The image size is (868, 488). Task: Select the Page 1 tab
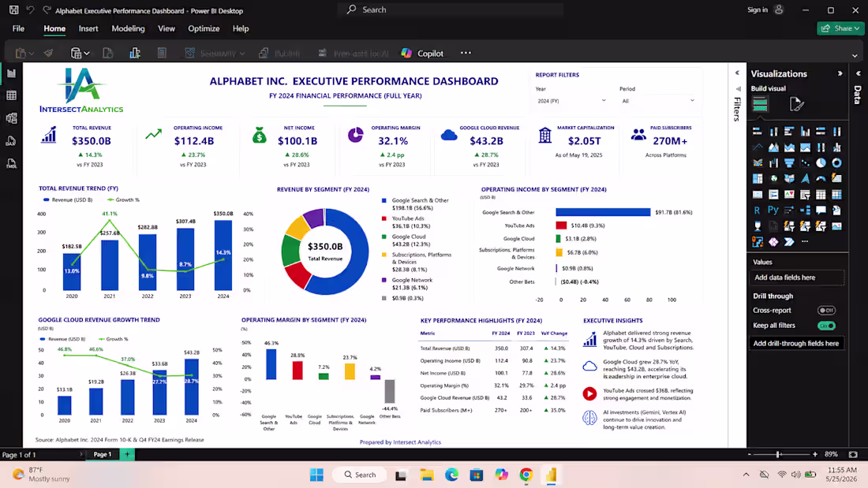[x=102, y=454]
